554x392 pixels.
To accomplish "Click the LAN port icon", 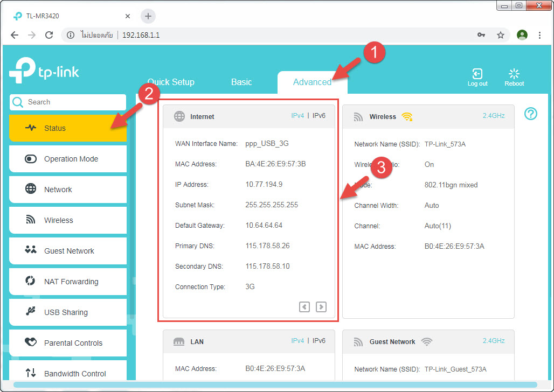I will coord(179,341).
